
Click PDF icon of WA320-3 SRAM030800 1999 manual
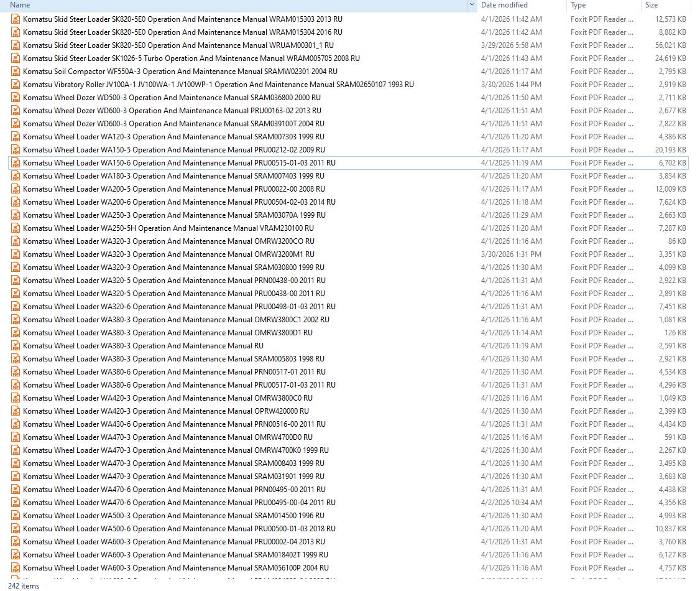point(16,268)
